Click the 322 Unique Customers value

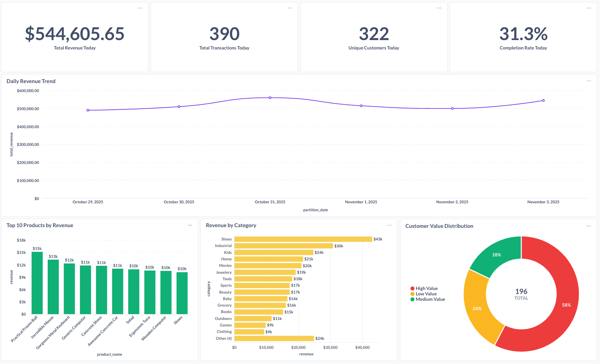[x=374, y=34]
